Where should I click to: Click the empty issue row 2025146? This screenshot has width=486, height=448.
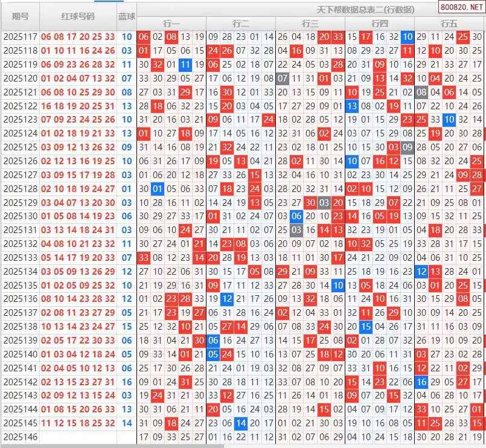coord(21,437)
